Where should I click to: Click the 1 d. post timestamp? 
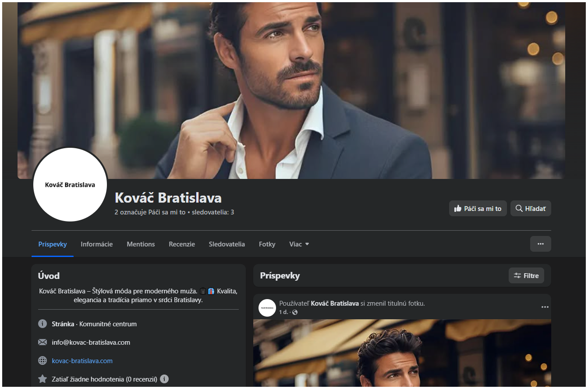point(283,312)
